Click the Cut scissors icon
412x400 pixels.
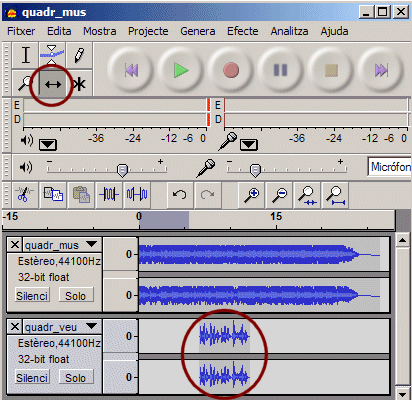(x=25, y=194)
